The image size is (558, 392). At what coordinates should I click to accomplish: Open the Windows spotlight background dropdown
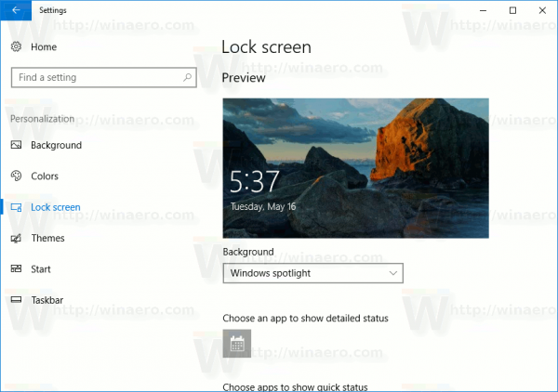312,273
